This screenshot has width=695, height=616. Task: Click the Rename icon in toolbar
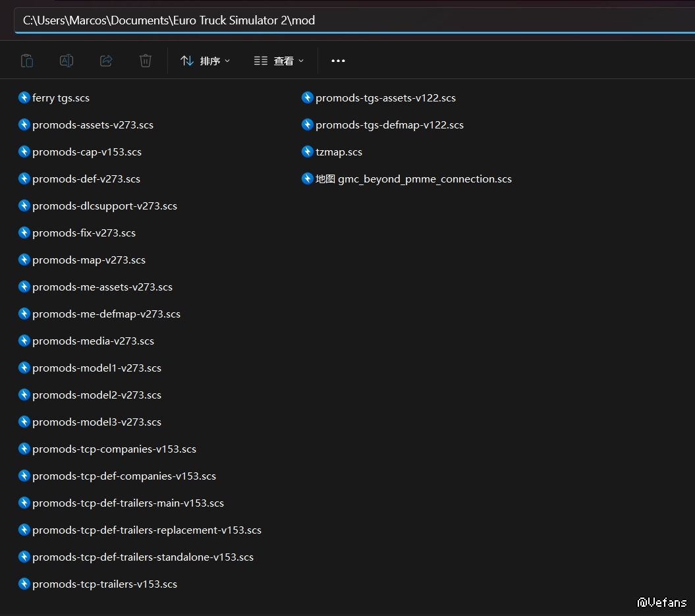(67, 61)
